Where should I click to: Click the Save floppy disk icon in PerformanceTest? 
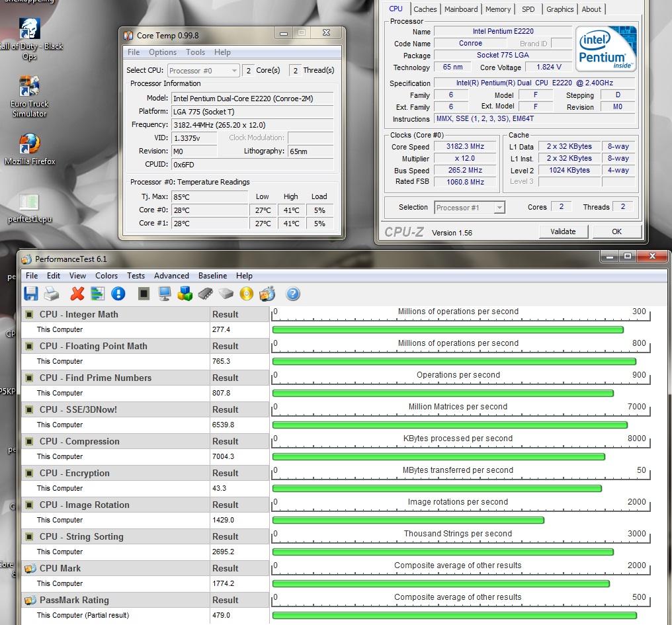pos(31,294)
